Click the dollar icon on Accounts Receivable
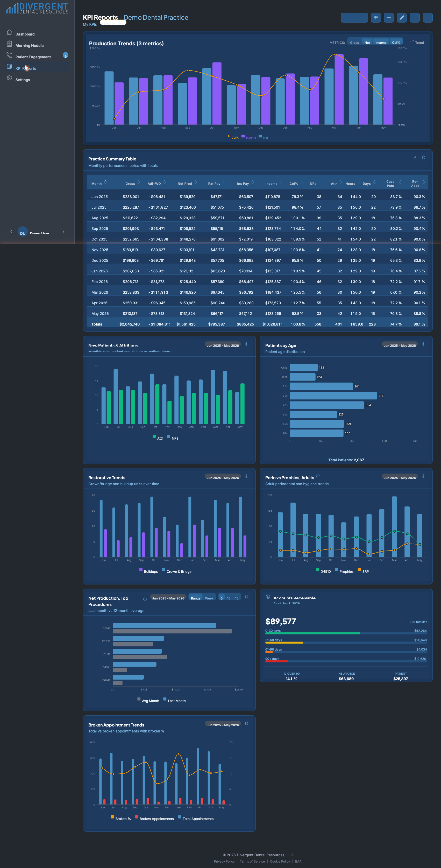 (x=268, y=597)
